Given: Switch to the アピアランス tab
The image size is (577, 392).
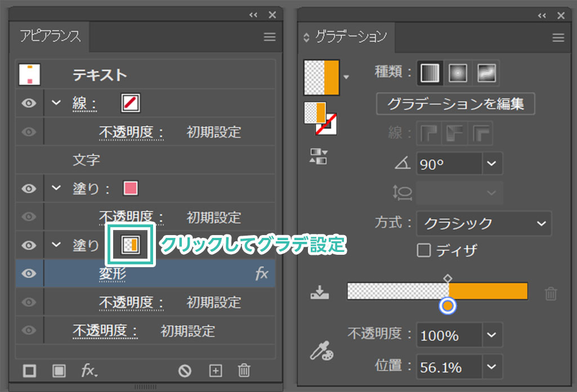Looking at the screenshot, I should pos(51,37).
